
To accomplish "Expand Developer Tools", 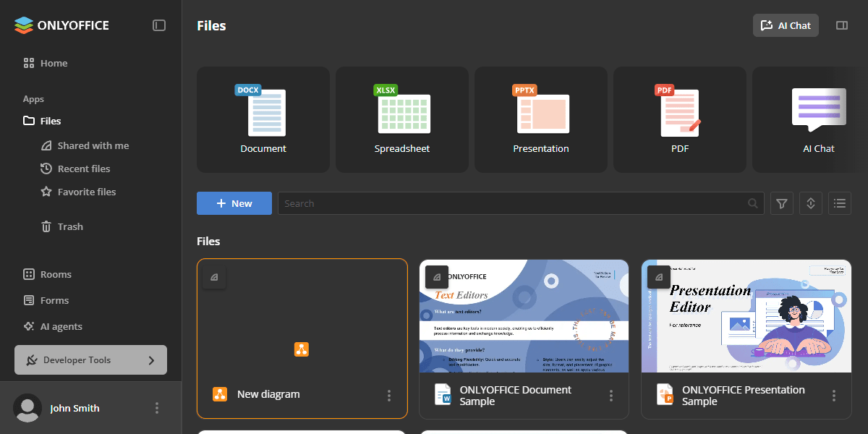I will point(90,359).
